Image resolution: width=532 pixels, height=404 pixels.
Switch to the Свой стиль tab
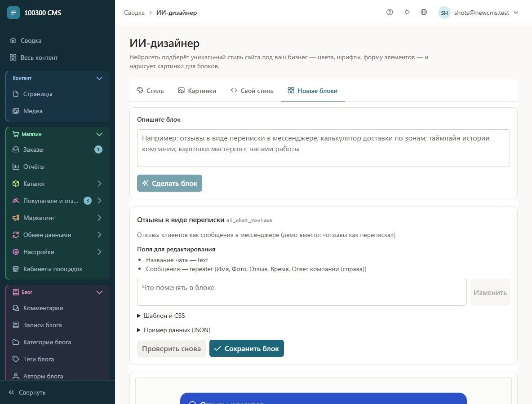252,91
